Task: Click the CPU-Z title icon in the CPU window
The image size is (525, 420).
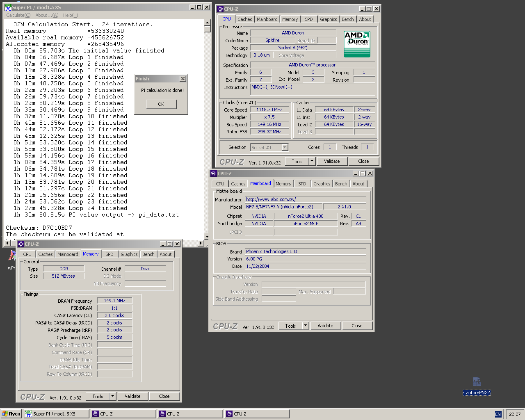Action: pyautogui.click(x=220, y=9)
